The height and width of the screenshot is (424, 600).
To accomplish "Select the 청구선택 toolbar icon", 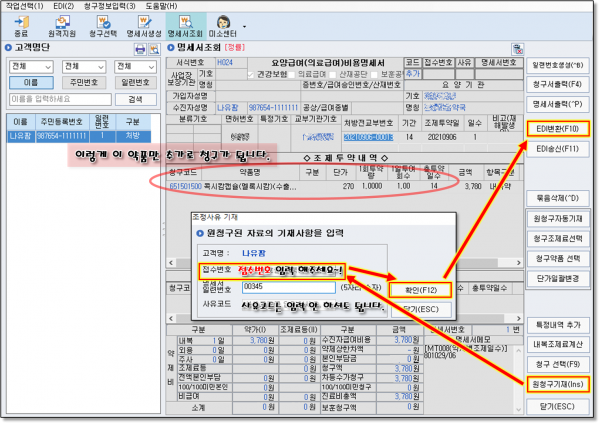I will point(106,24).
